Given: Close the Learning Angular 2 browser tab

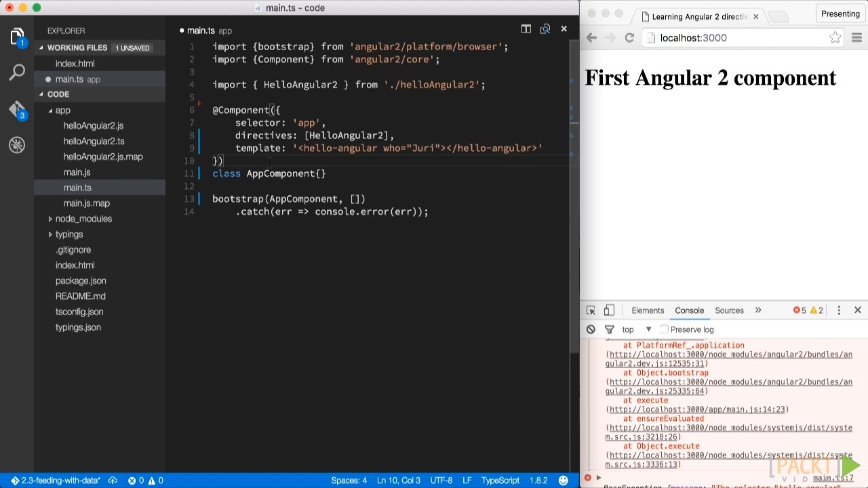Looking at the screenshot, I should tap(756, 16).
